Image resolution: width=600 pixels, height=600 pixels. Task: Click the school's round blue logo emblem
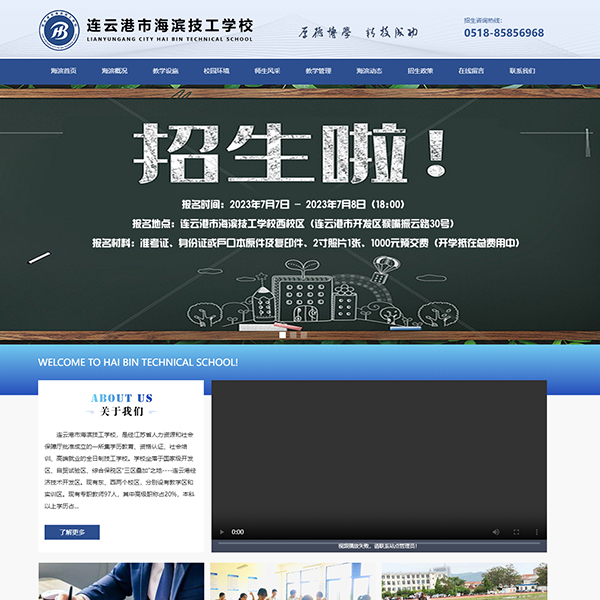(x=59, y=30)
